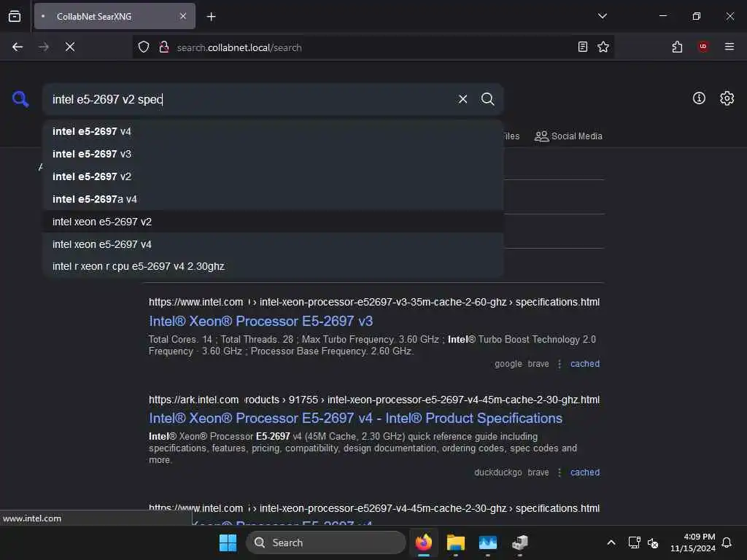The height and width of the screenshot is (560, 747).
Task: Click the 'google' engine label
Action: point(508,364)
